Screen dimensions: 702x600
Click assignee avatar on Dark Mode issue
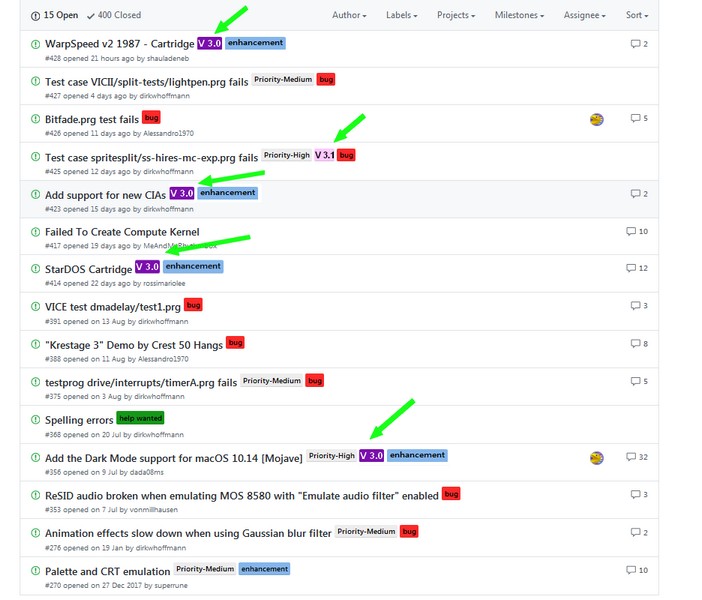[596, 458]
